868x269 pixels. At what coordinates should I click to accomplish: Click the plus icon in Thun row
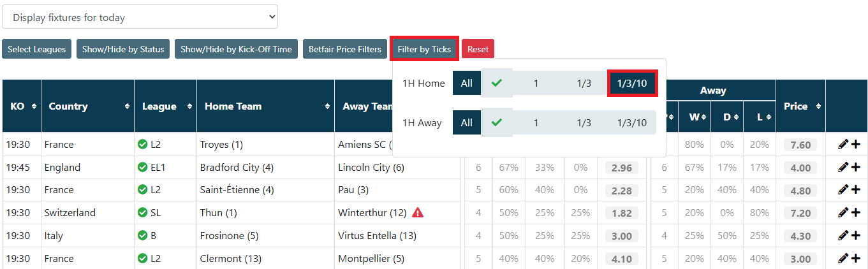pyautogui.click(x=855, y=213)
